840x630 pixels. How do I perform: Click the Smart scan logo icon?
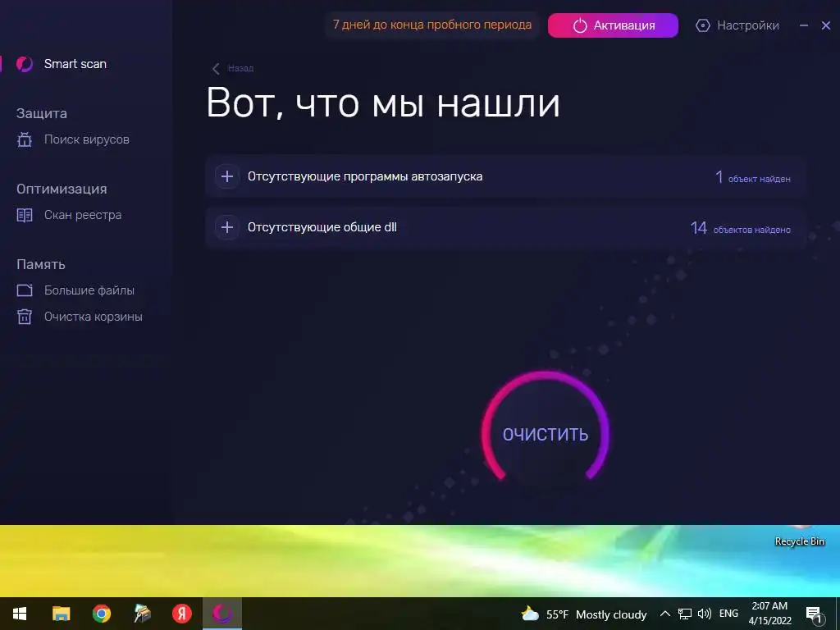[25, 64]
